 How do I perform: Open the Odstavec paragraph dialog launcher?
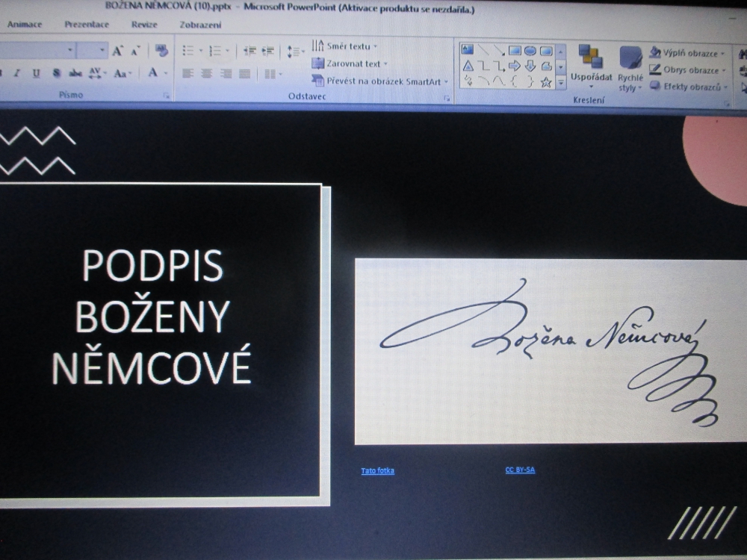(447, 98)
